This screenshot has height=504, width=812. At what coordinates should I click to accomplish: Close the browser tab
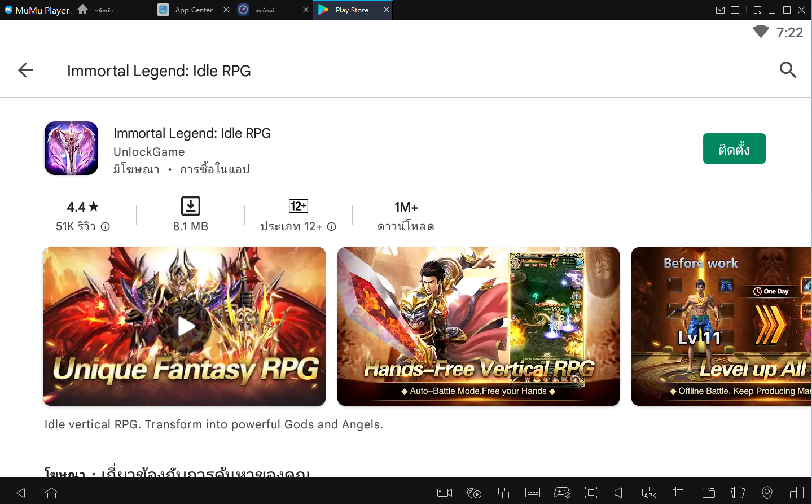click(306, 10)
